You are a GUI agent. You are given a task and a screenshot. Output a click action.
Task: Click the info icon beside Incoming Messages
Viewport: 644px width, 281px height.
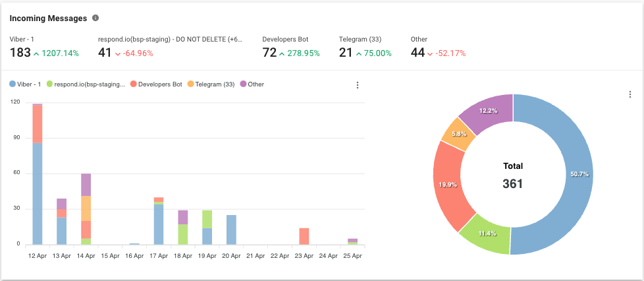coord(96,18)
